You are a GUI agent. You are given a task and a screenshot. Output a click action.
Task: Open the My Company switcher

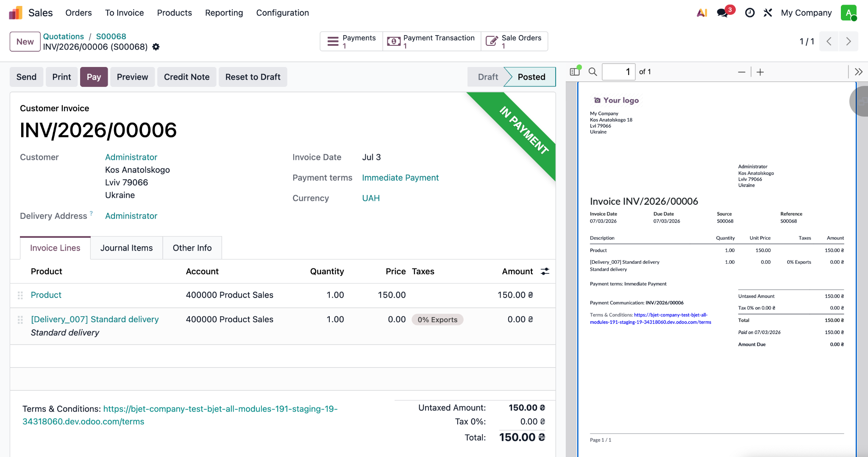[806, 13]
